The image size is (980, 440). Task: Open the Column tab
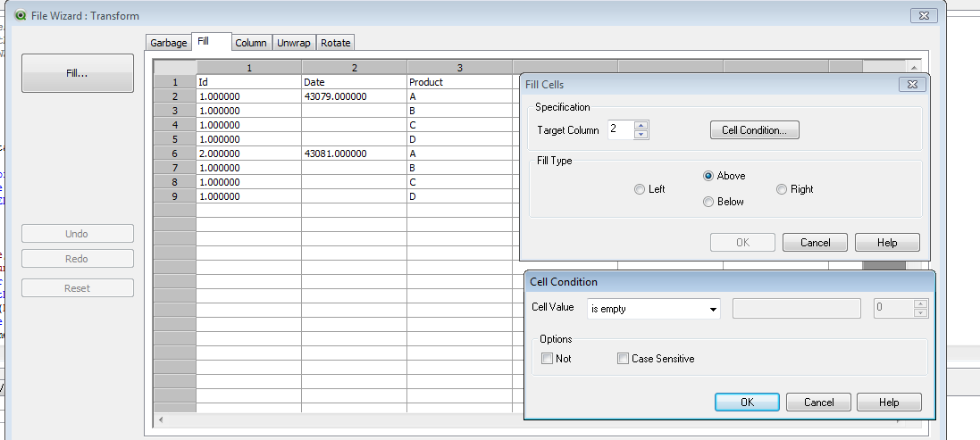pos(251,43)
